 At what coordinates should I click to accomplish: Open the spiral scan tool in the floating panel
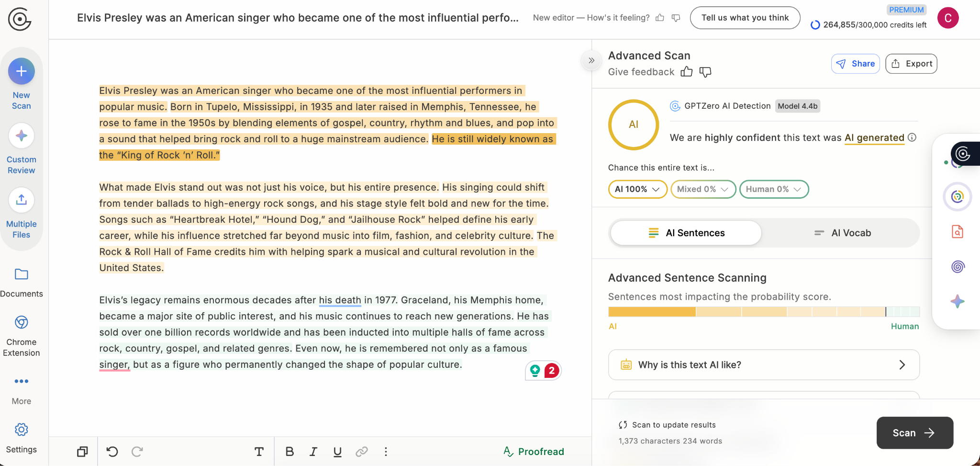coord(957,267)
